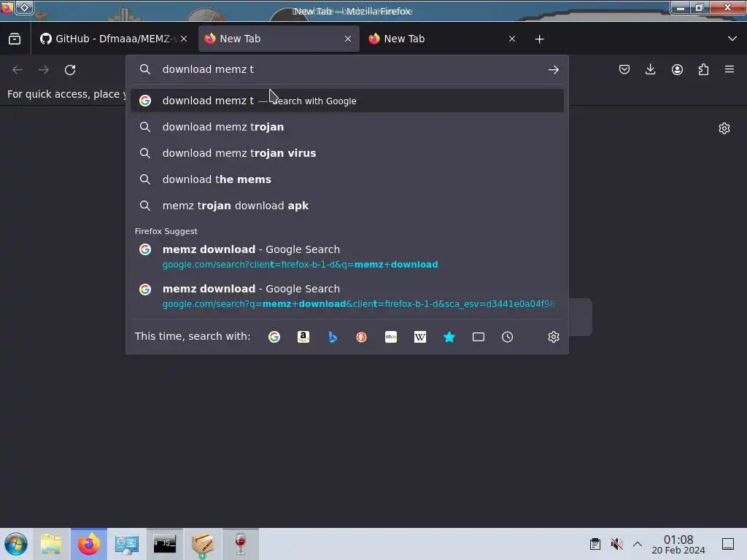Open Save to Pocket
The image size is (747, 560).
coord(624,69)
